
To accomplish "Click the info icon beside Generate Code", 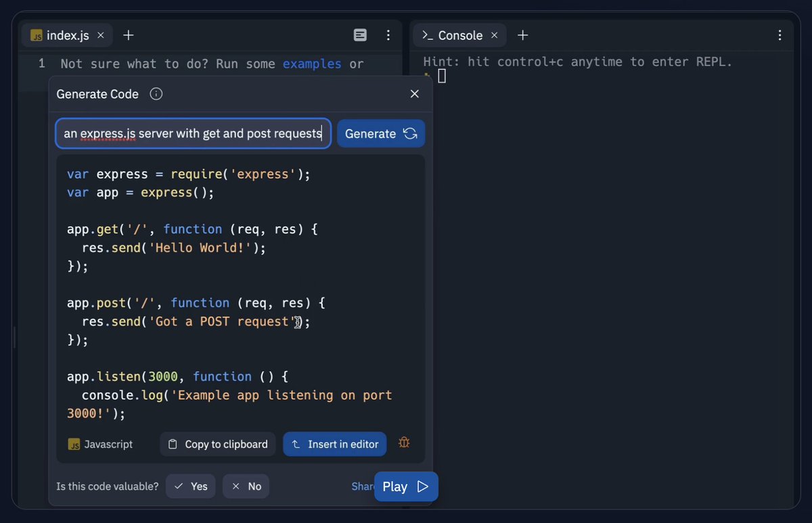I will (156, 94).
